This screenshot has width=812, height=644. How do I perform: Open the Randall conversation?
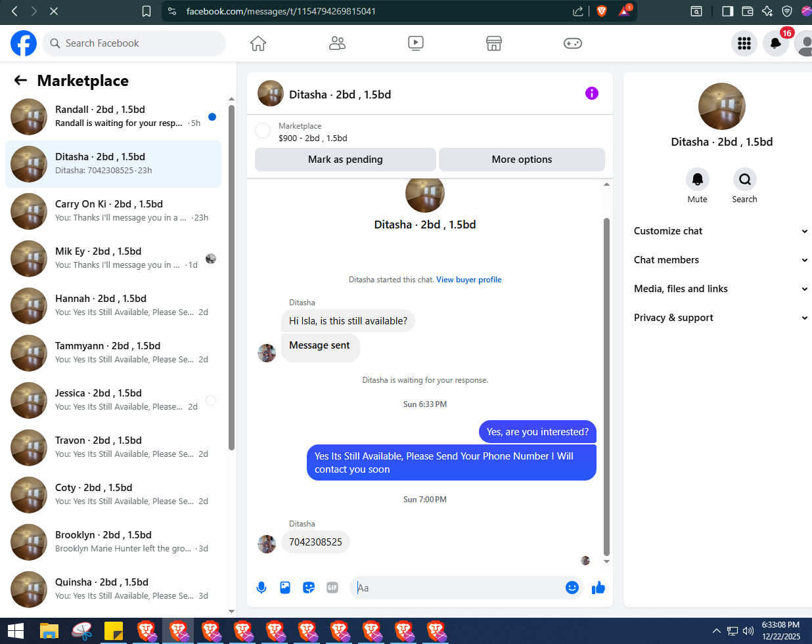point(113,117)
